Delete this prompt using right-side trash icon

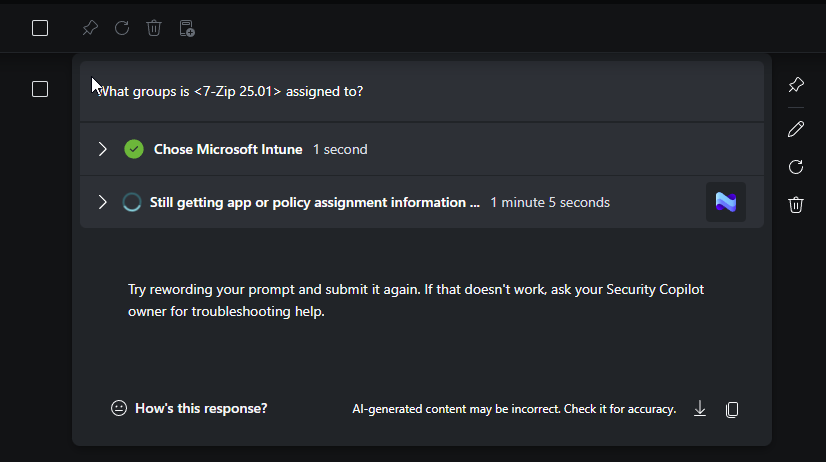(796, 205)
